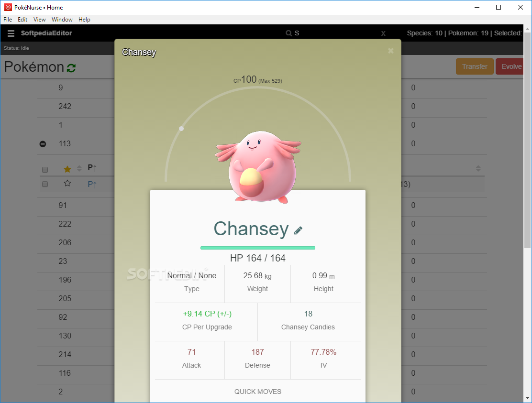
Task: Click the green refresh Pokémon icon
Action: pyautogui.click(x=71, y=68)
